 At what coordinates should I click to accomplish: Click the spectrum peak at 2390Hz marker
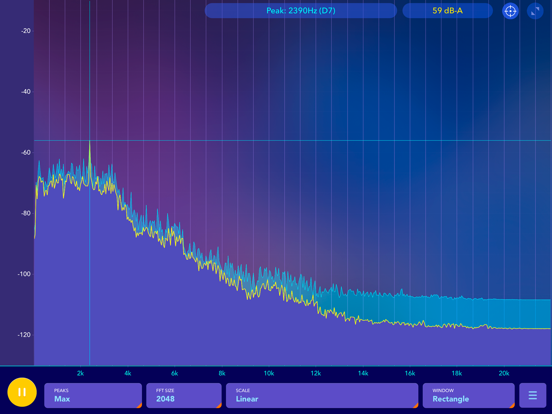(x=89, y=142)
